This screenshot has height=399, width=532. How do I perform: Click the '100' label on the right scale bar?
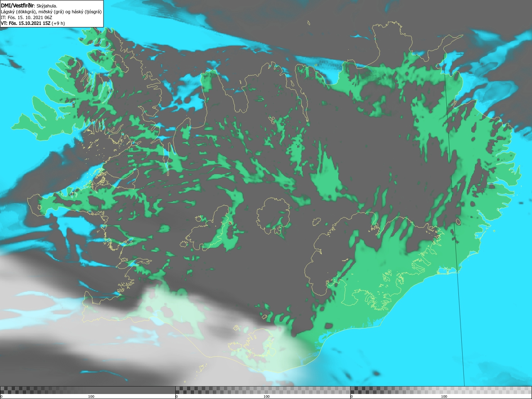[444, 397]
